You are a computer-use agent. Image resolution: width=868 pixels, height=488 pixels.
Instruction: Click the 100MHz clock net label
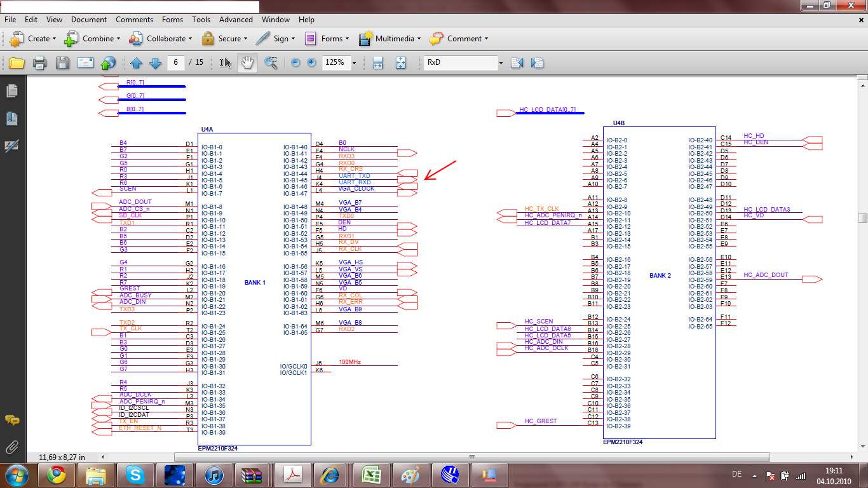349,362
